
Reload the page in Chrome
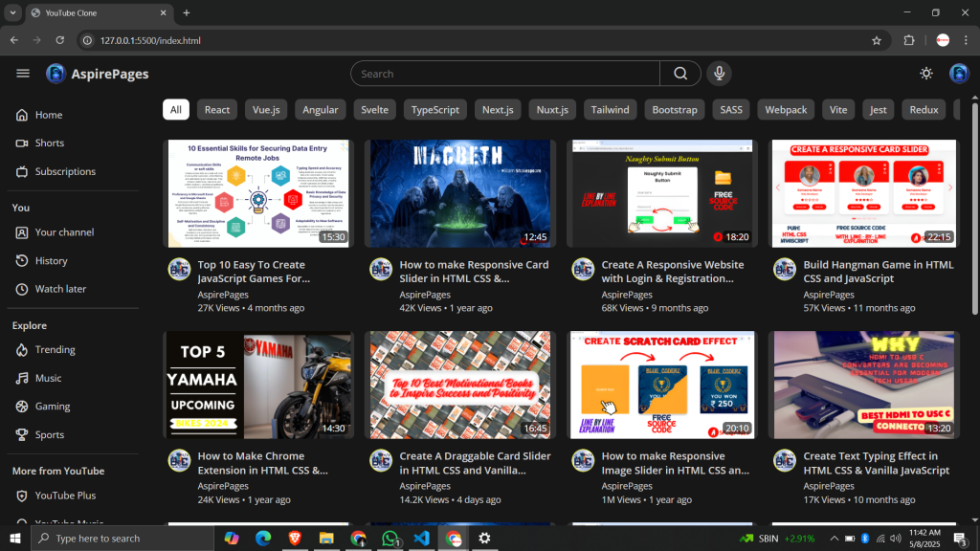click(60, 40)
